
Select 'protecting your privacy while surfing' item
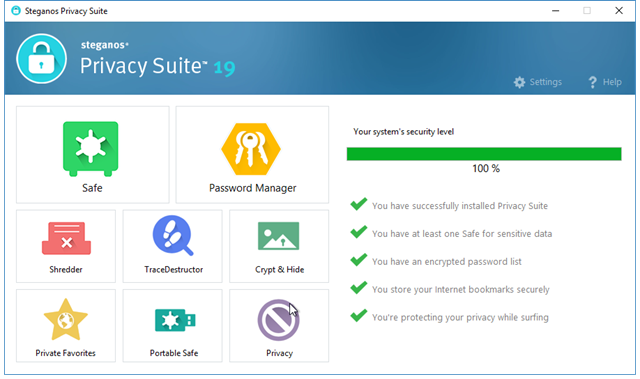click(x=460, y=317)
